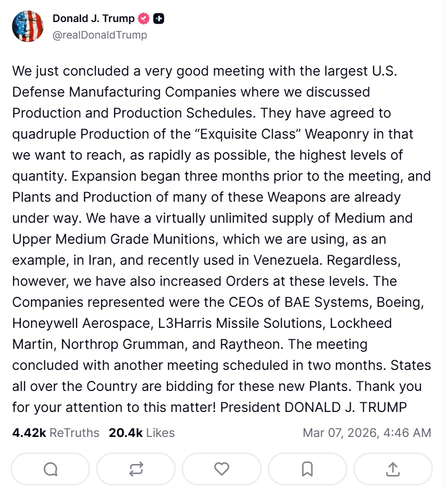Click the reply speech bubble icon
Image resolution: width=448 pixels, height=490 pixels.
click(x=51, y=469)
